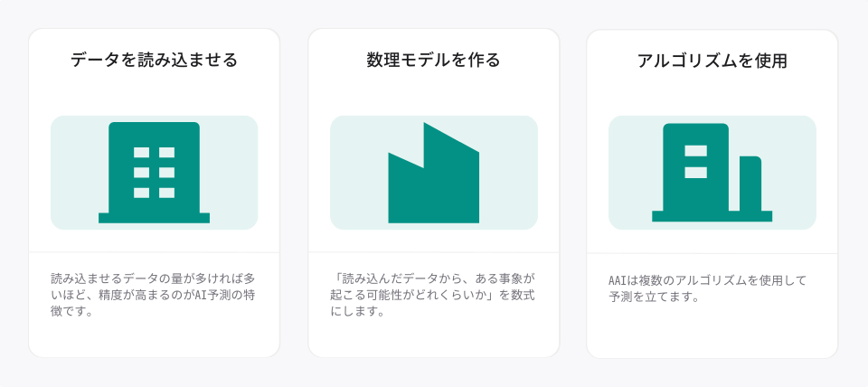
Task: Click the description starting 「読み込んだデータから
Action: (432, 294)
